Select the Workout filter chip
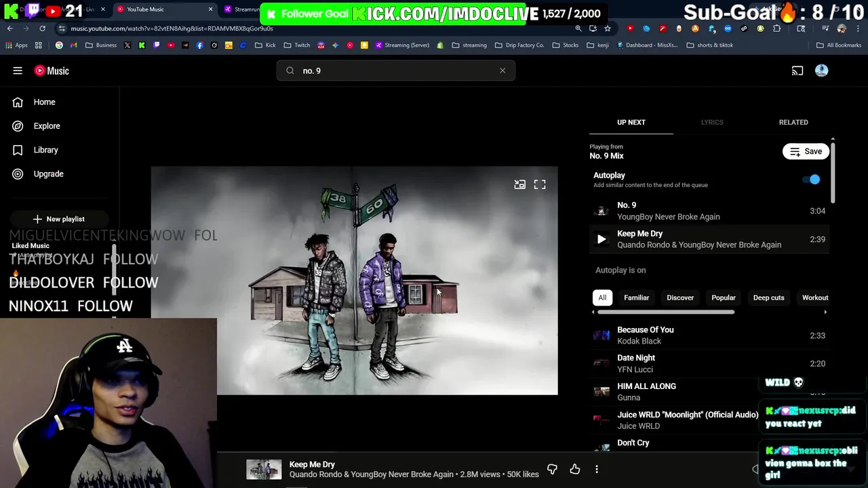Screen dimensions: 868x488 (815, 298)
